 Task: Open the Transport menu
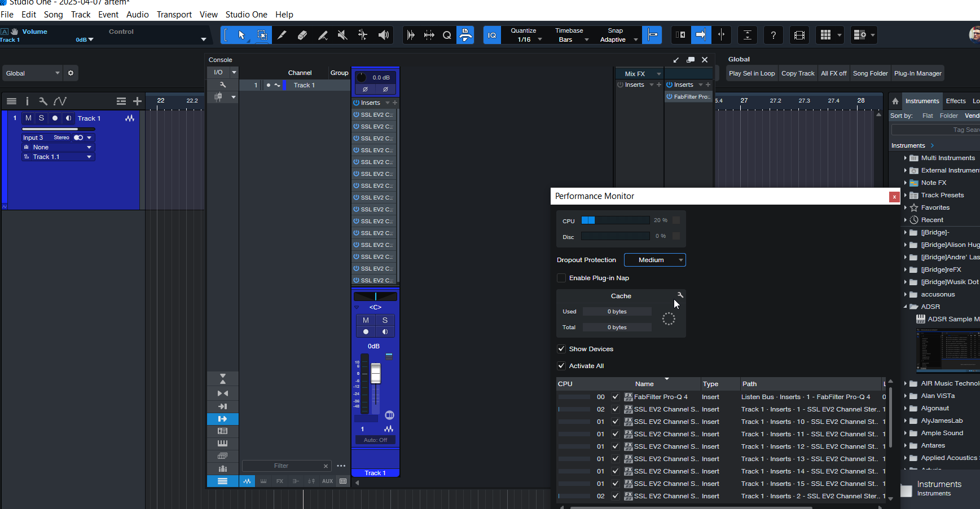[x=174, y=15]
